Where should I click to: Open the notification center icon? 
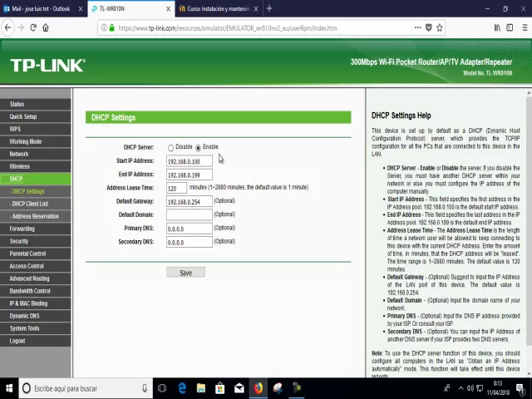click(520, 388)
